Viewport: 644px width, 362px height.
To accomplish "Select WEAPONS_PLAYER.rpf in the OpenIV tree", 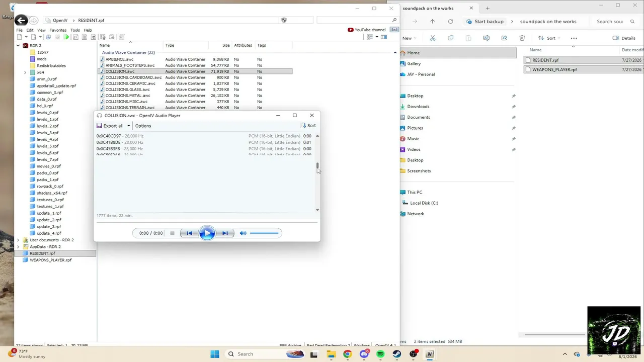I will click(x=50, y=260).
